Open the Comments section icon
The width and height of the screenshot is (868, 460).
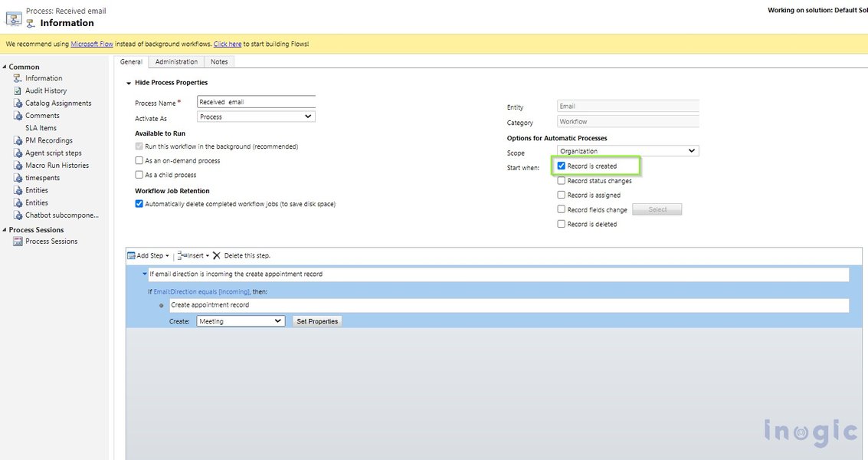[x=17, y=115]
